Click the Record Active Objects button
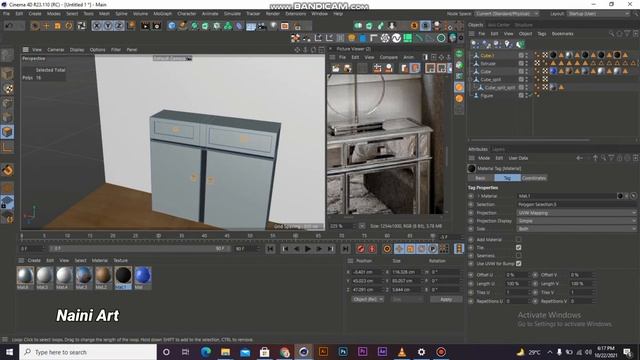This screenshot has height=360, width=640. [361, 249]
